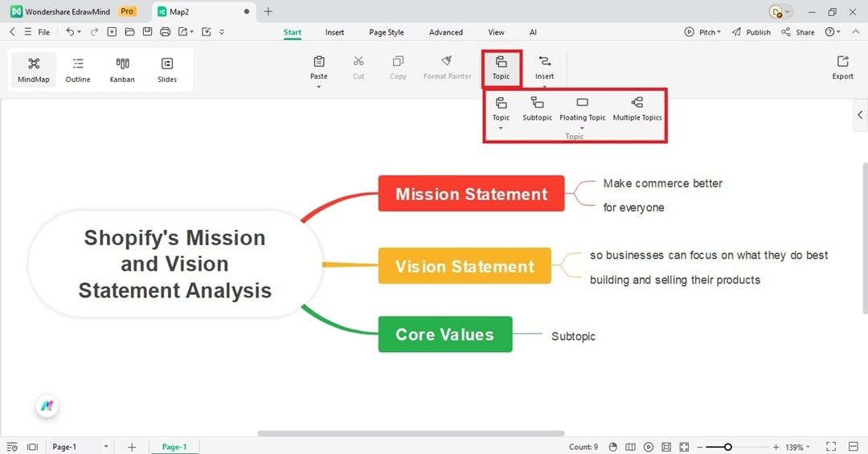Click the Share button
This screenshot has height=454, width=868.
point(798,32)
